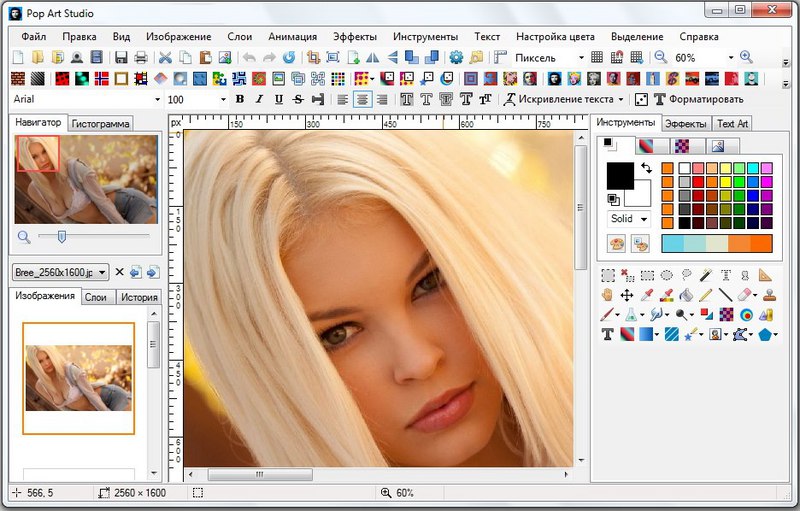This screenshot has width=800, height=511.
Task: Open the Эффекты menu
Action: [355, 37]
